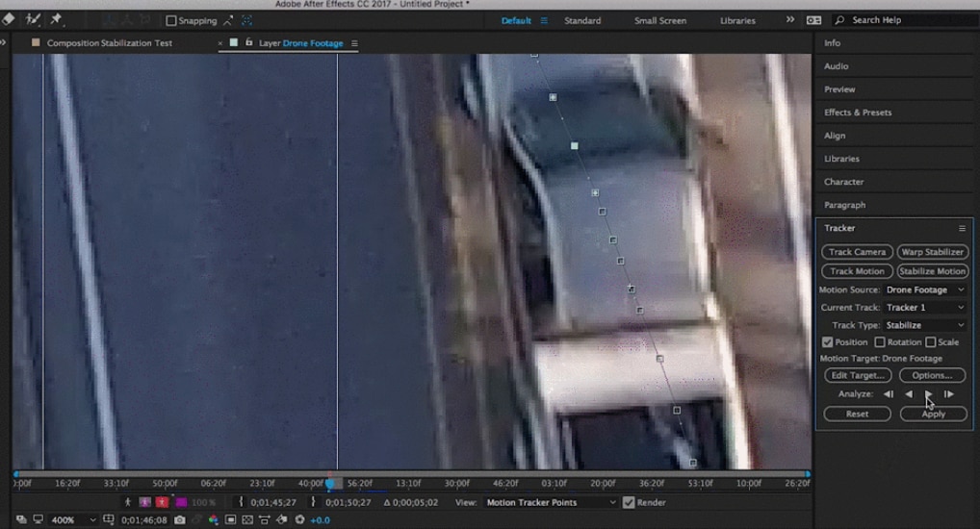
Task: Click the Track Camera button
Action: [857, 252]
